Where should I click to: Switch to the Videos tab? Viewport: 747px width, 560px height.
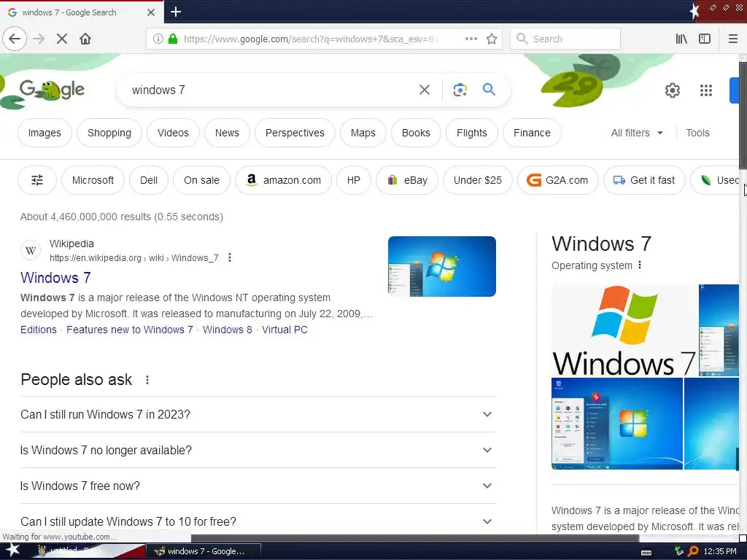tap(173, 133)
